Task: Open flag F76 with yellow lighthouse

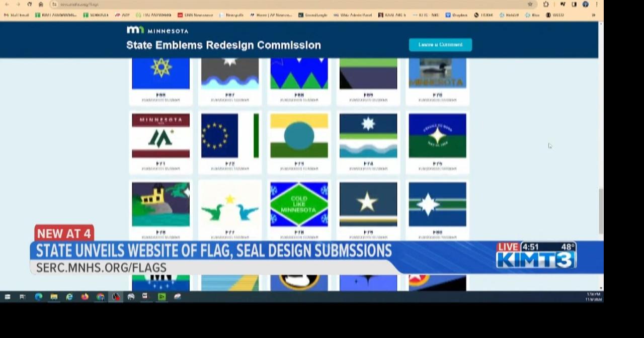Action: coord(161,204)
